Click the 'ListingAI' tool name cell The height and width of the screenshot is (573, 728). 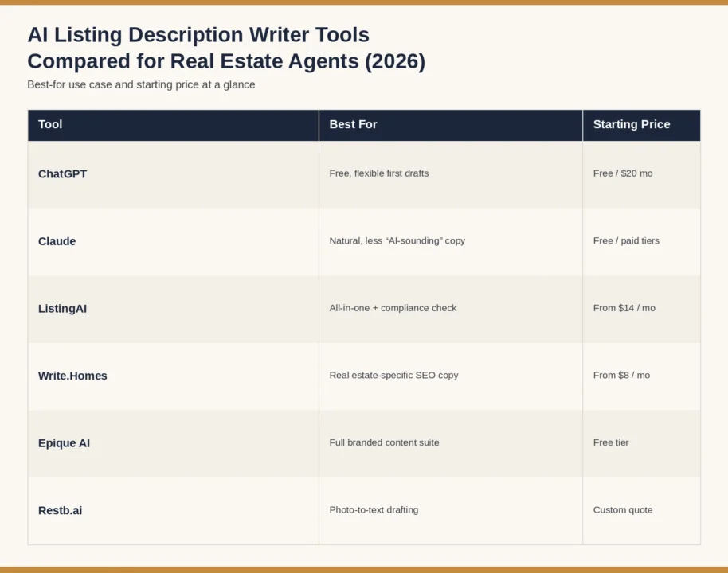(x=173, y=309)
